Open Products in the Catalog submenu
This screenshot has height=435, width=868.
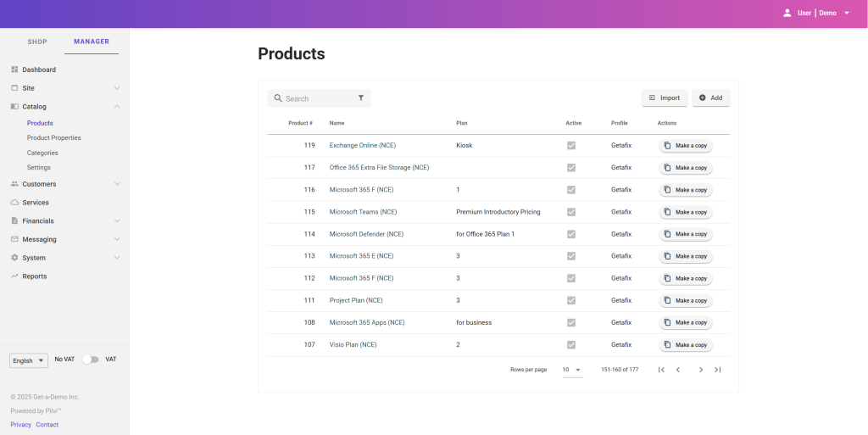[40, 123]
